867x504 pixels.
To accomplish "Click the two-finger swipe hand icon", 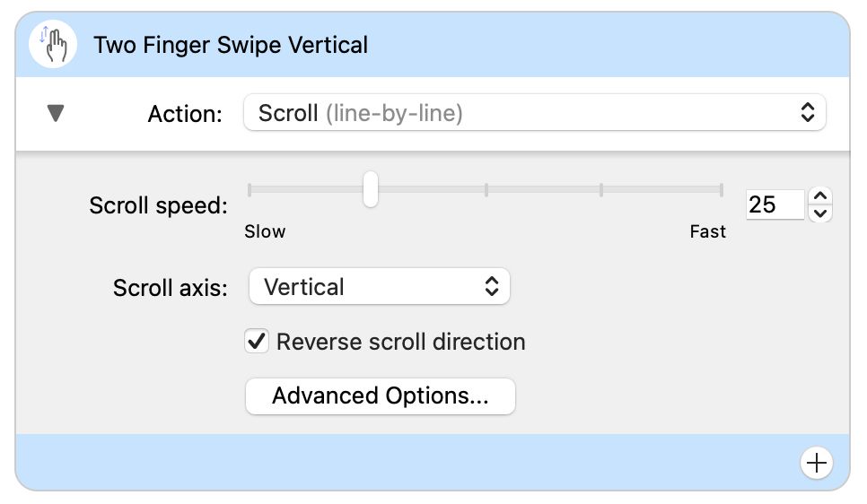I will point(52,45).
